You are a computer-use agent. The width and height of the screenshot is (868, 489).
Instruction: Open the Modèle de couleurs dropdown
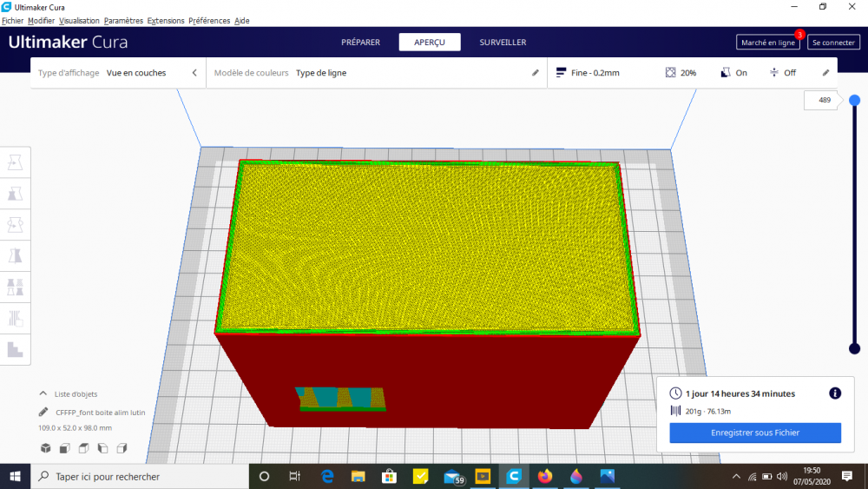pyautogui.click(x=377, y=73)
